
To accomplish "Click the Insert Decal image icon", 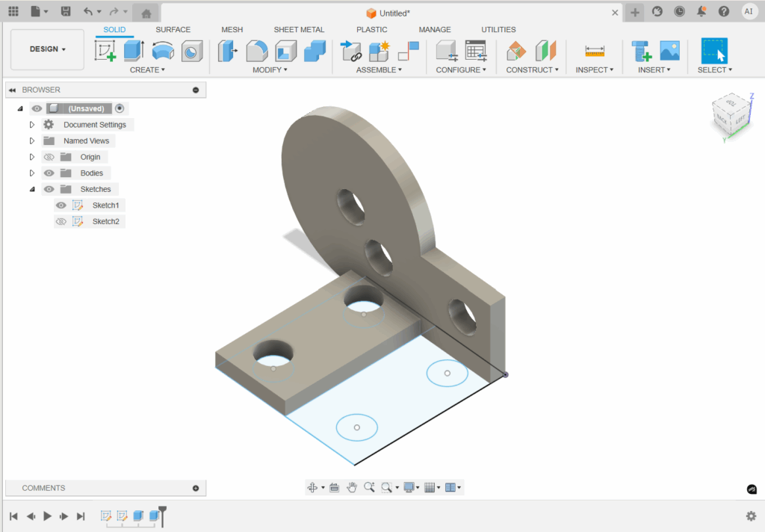I will tap(670, 51).
